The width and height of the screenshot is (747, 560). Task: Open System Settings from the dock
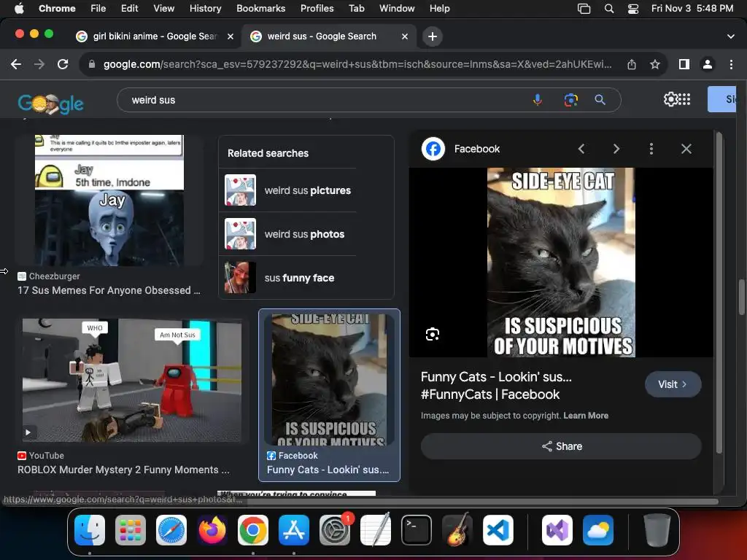pyautogui.click(x=335, y=530)
